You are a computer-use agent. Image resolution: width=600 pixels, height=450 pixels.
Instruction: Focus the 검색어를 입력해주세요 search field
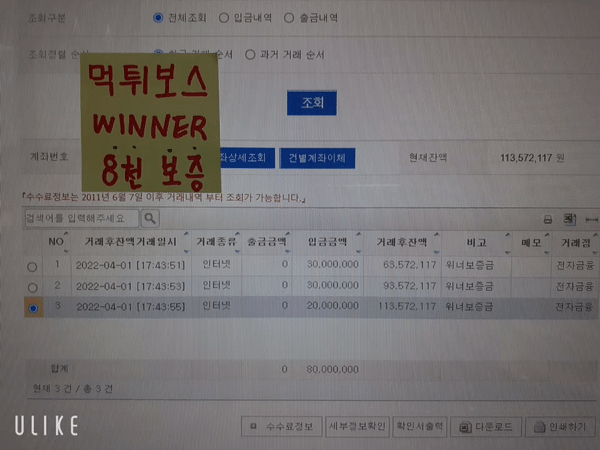(82, 218)
